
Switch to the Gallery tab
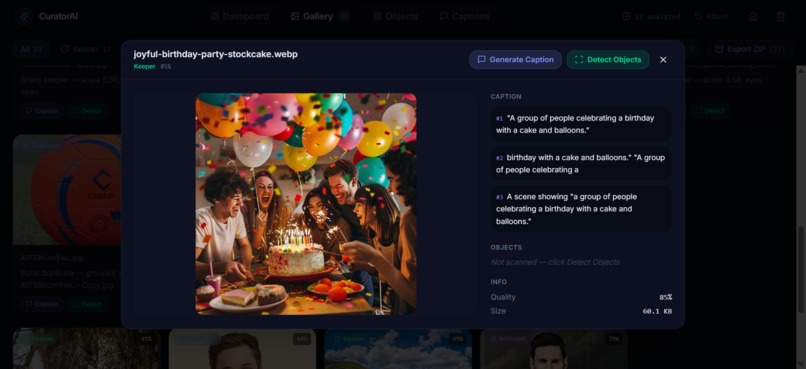click(320, 16)
